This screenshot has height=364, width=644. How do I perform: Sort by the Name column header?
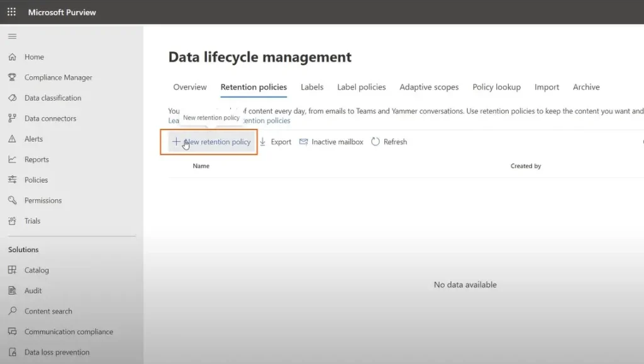coord(201,166)
